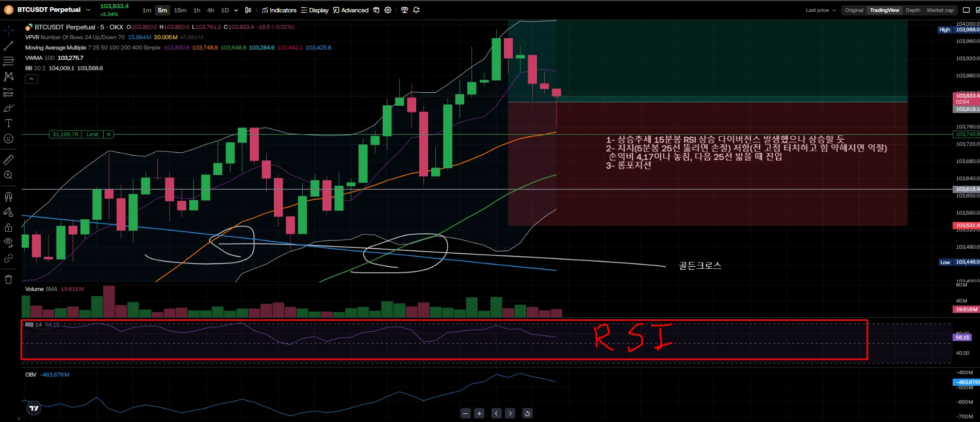This screenshot has height=422, width=980.
Task: Select the Text annotation tool
Action: pyautogui.click(x=9, y=123)
